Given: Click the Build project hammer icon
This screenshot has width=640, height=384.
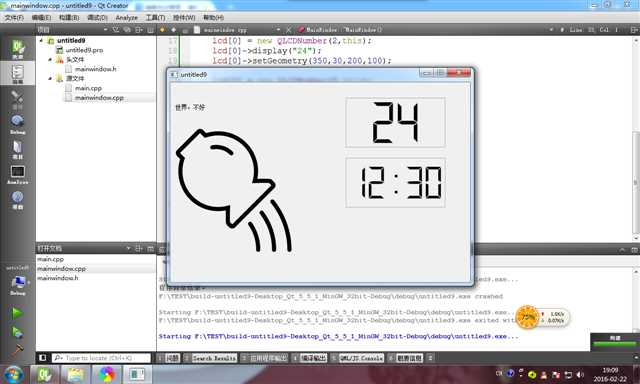Looking at the screenshot, I should click(x=17, y=349).
